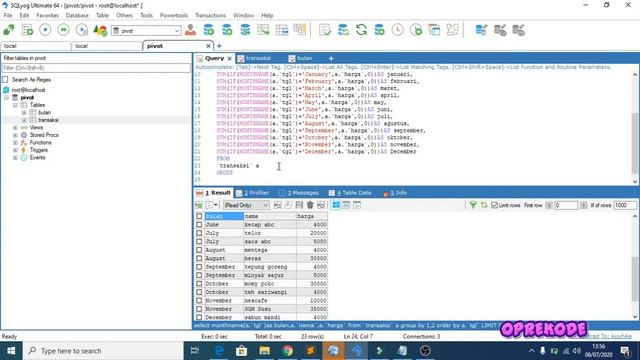640x360 pixels.
Task: Click the Filter tables input field
Action: point(96,68)
